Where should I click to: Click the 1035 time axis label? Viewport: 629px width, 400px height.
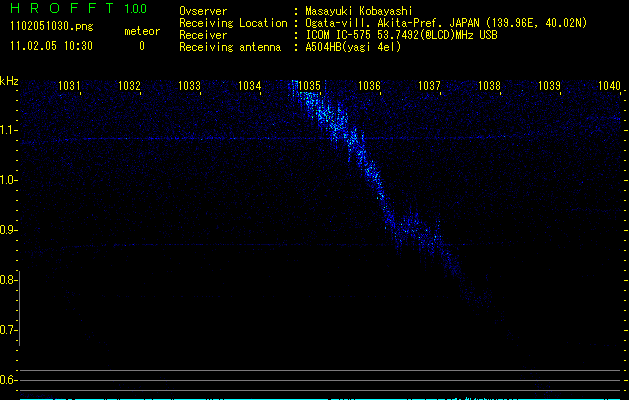point(309,85)
